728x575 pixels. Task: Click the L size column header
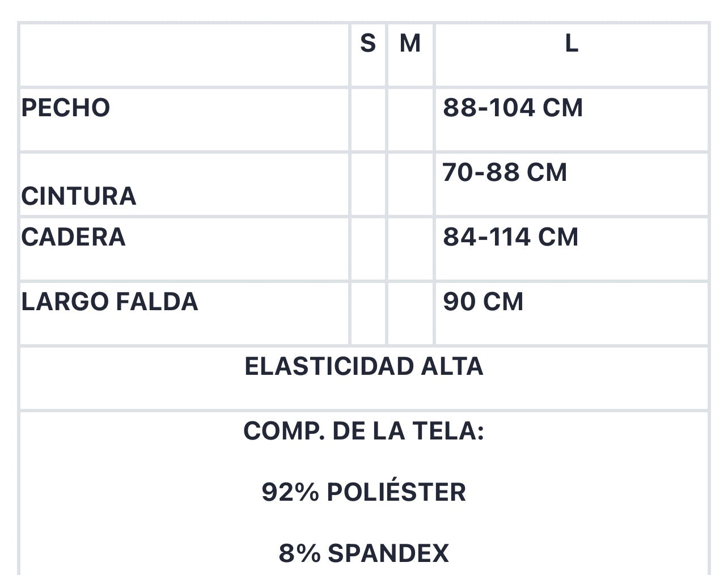[572, 43]
